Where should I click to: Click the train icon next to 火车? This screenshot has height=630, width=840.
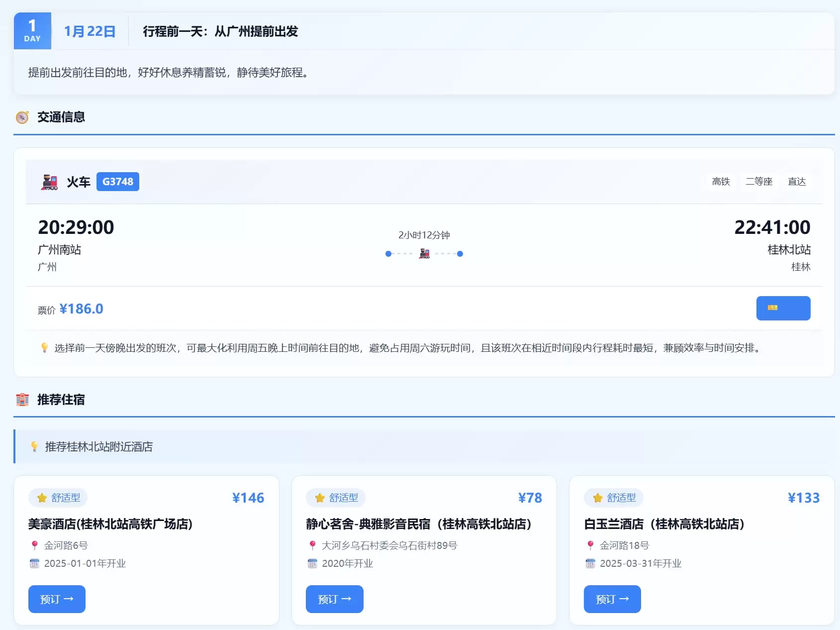pos(49,182)
